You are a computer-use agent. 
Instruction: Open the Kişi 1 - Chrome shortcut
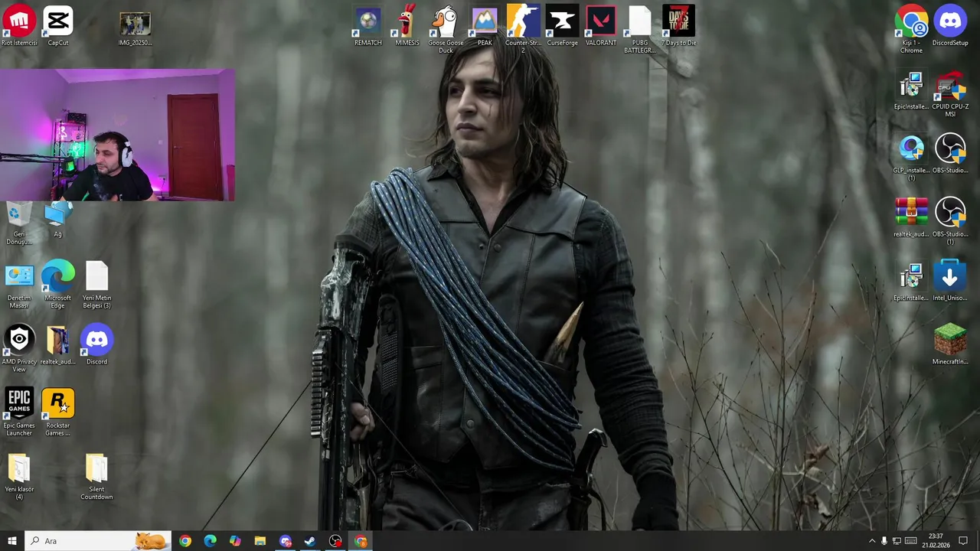click(911, 29)
